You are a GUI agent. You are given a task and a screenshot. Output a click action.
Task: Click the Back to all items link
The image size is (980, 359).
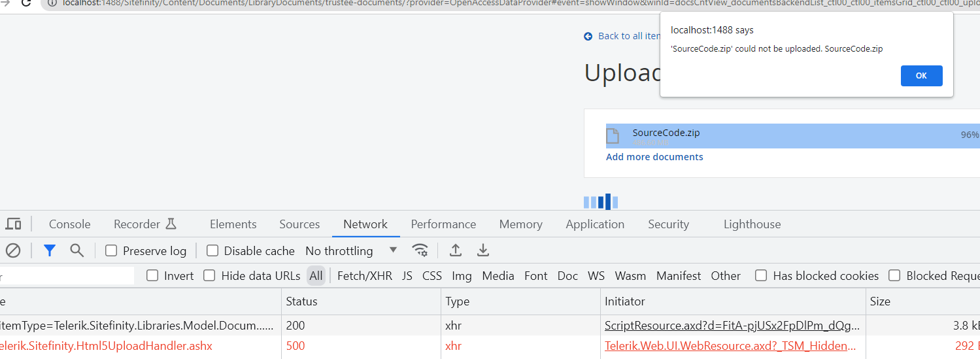click(629, 36)
